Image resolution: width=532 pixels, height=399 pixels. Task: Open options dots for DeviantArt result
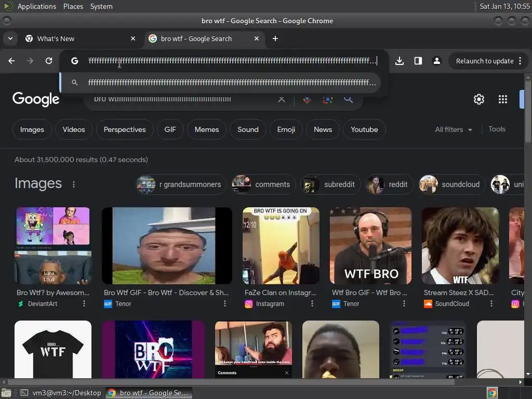click(x=84, y=303)
